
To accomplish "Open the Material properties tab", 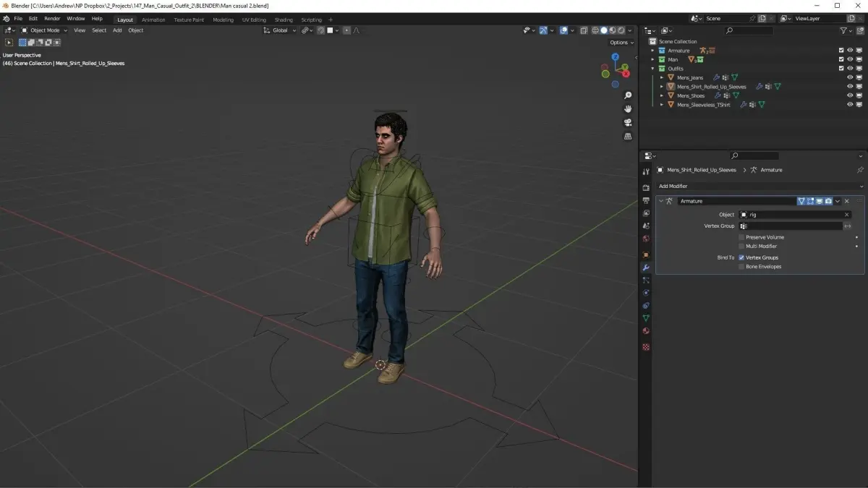I will click(x=646, y=331).
